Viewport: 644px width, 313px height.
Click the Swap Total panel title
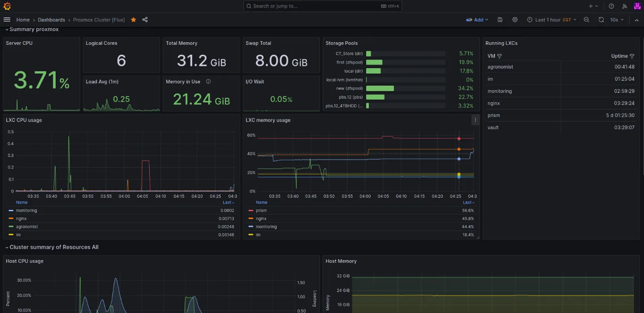point(258,43)
